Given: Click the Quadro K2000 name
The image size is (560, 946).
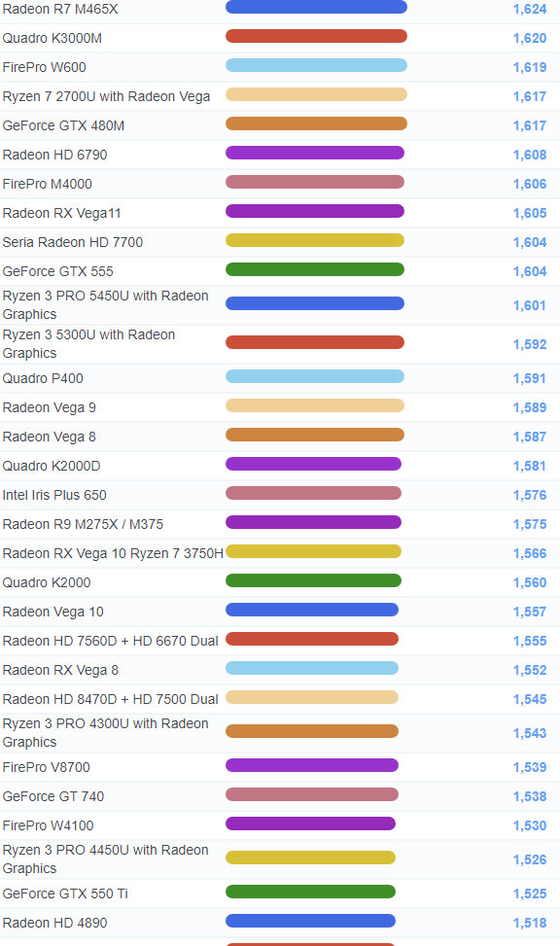Looking at the screenshot, I should point(47,582).
